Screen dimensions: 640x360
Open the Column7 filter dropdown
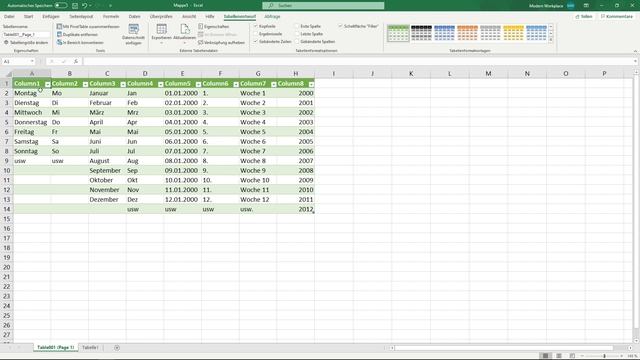pos(273,84)
